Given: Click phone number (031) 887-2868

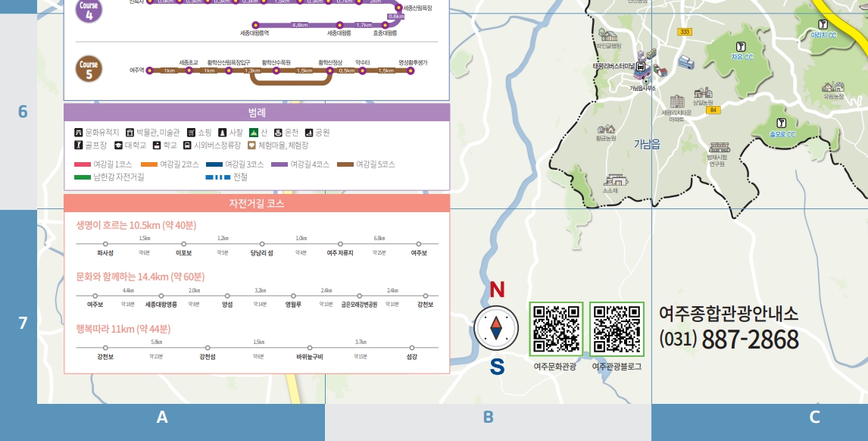Looking at the screenshot, I should 729,339.
